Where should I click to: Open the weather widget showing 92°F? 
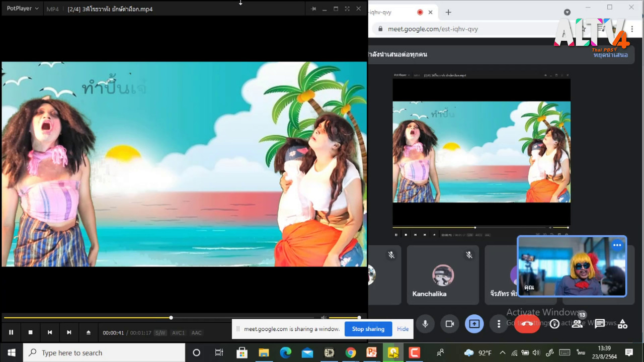click(x=477, y=352)
